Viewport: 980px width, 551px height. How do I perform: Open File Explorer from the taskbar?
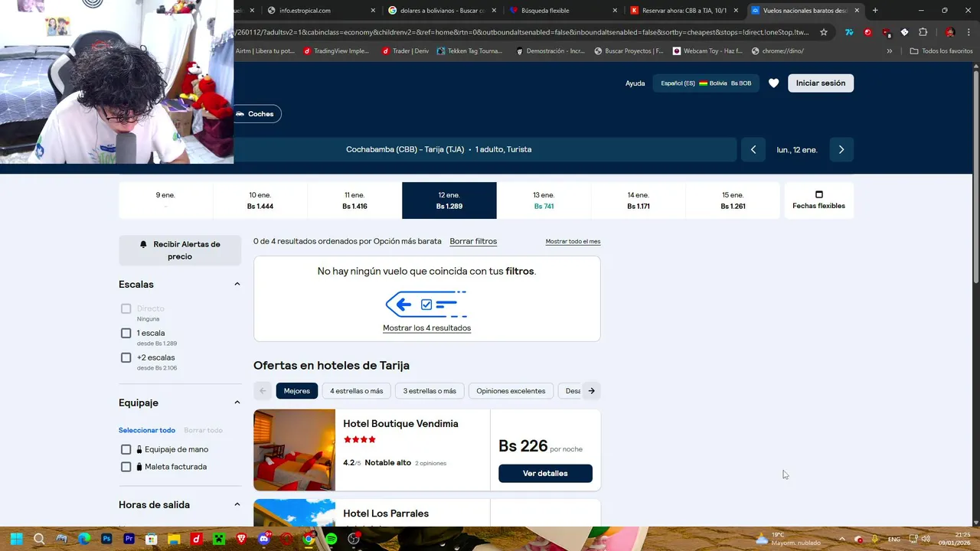[x=174, y=539]
